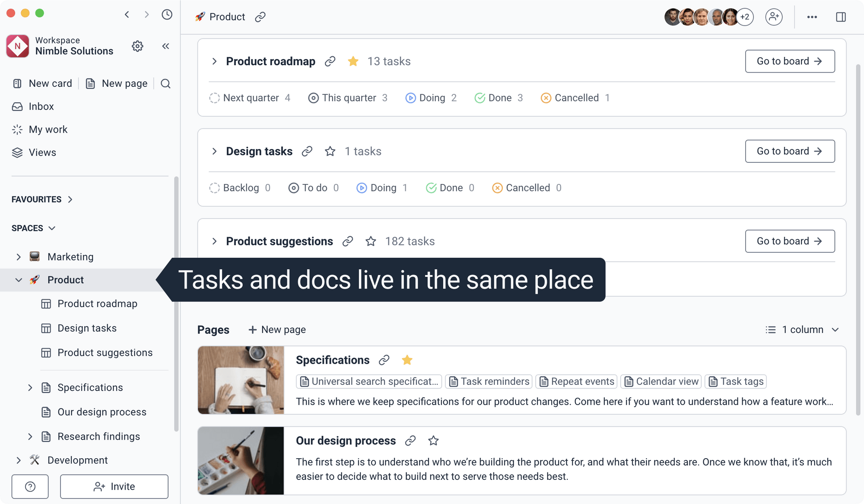Open My work from the sidebar
Screen dimensions: 864x504
48,129
